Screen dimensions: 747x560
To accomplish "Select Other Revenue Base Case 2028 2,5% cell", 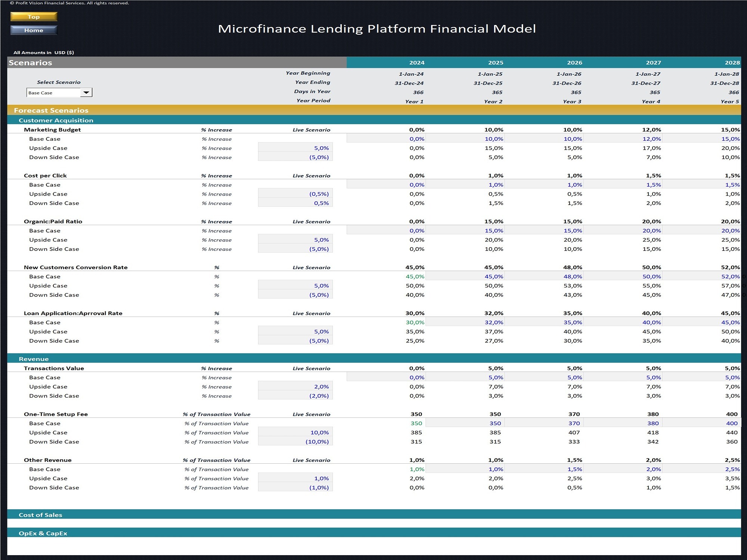I will point(701,469).
